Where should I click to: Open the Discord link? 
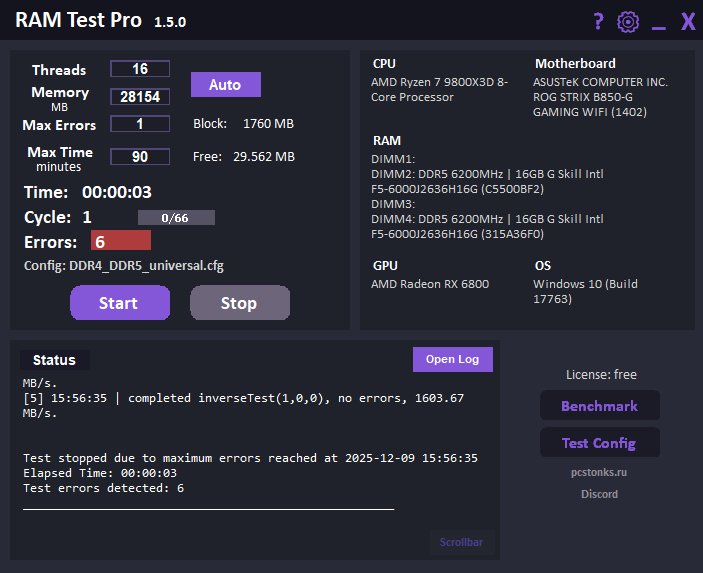point(599,494)
